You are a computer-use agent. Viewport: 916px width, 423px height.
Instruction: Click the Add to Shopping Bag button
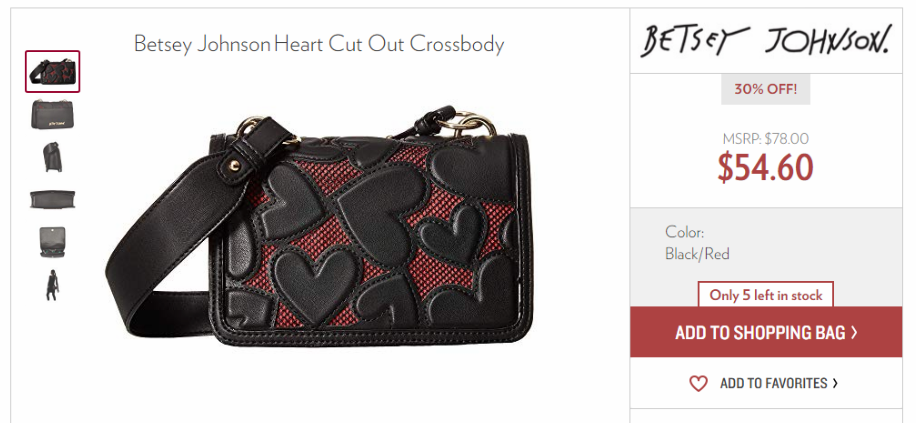coord(766,332)
